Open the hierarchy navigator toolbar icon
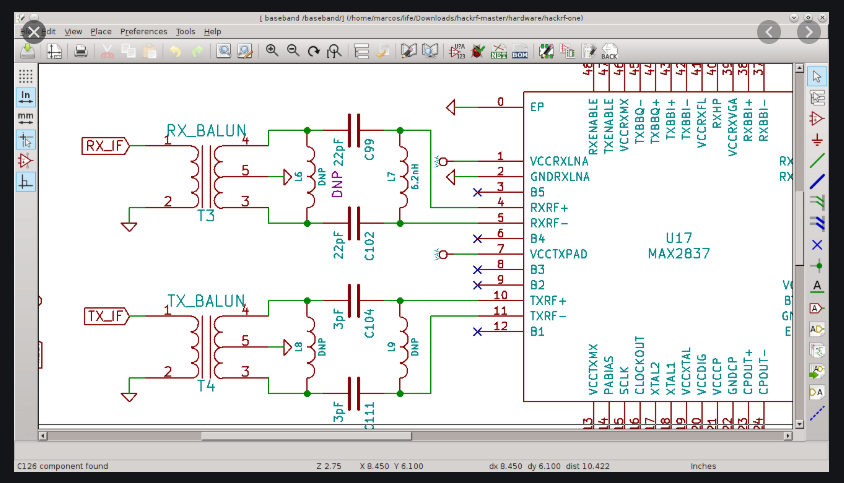The width and height of the screenshot is (844, 483). [x=361, y=51]
